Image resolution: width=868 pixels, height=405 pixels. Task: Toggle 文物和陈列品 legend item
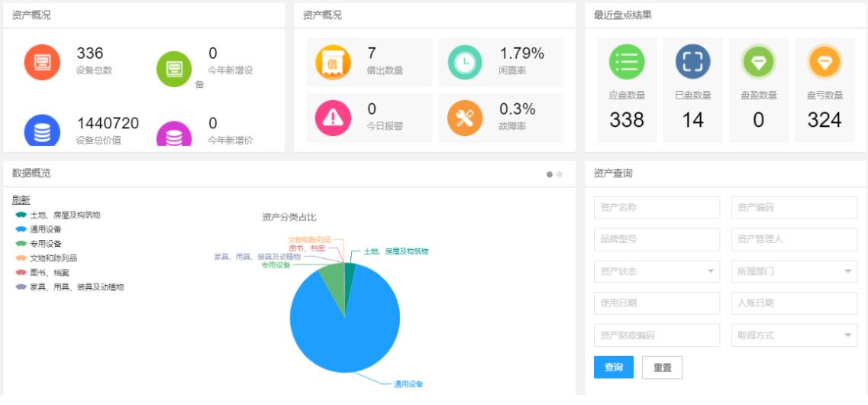tap(46, 258)
